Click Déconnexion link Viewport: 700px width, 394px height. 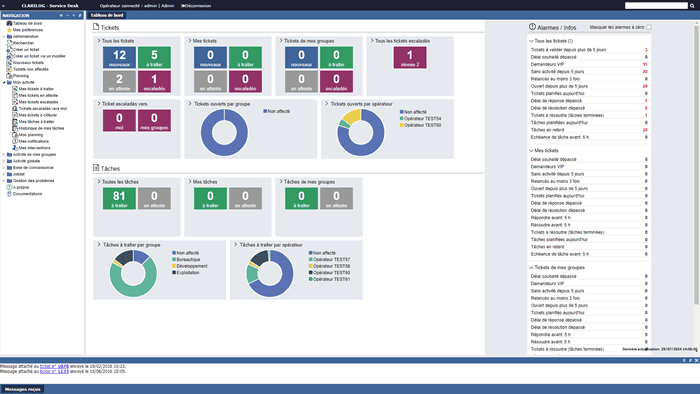tap(196, 6)
